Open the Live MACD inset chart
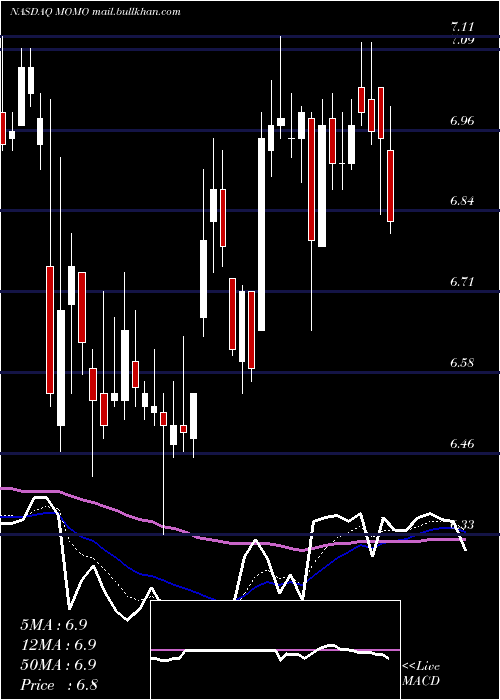The height and width of the screenshot is (700, 500). (x=275, y=650)
